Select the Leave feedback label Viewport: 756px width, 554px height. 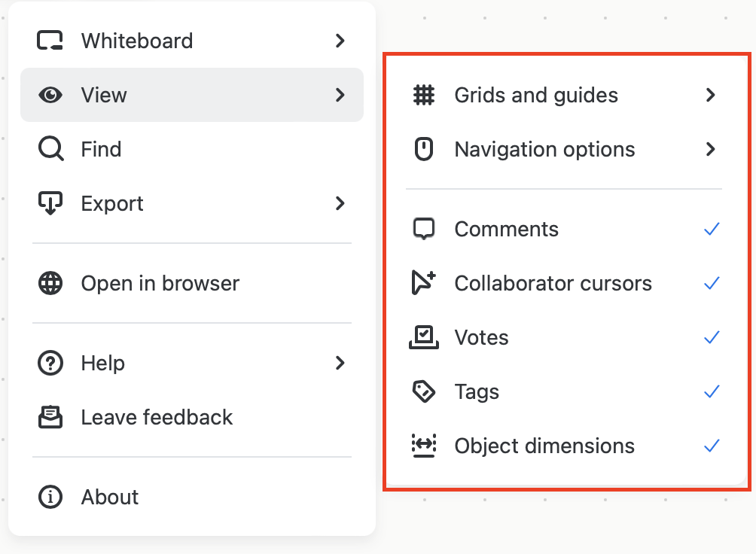pos(157,417)
